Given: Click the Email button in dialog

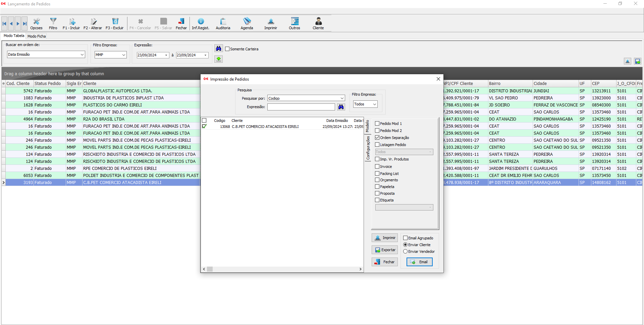Looking at the screenshot, I should point(419,262).
